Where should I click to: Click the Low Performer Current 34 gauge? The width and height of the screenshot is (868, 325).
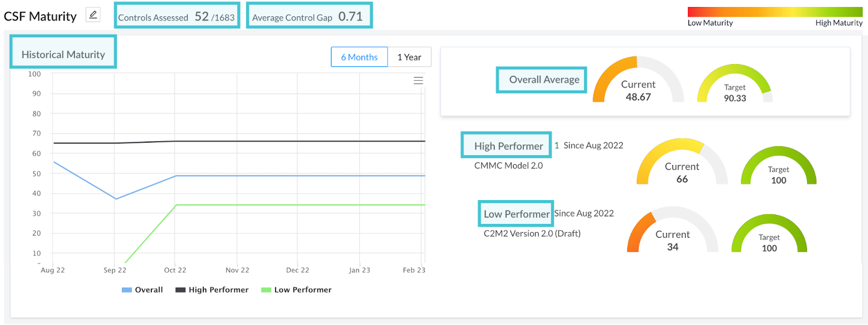673,230
